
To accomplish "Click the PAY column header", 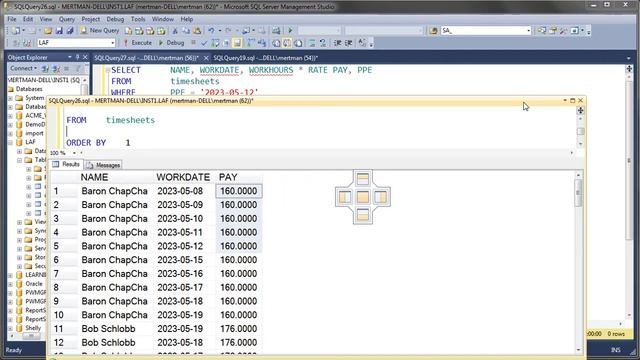I will 239,177.
